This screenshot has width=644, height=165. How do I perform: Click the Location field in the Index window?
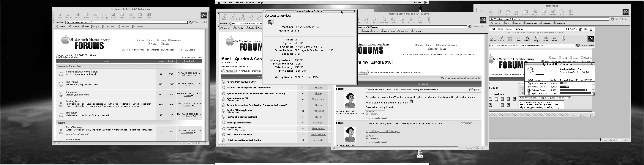(127, 22)
